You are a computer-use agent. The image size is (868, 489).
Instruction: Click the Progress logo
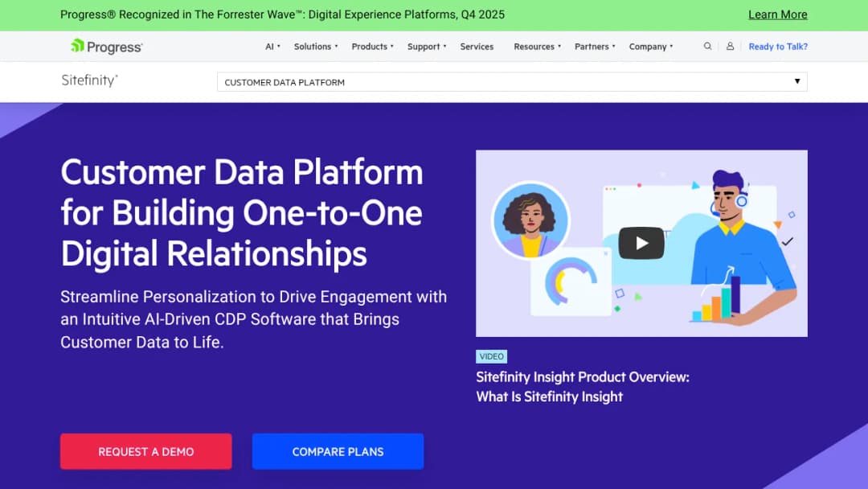point(107,47)
